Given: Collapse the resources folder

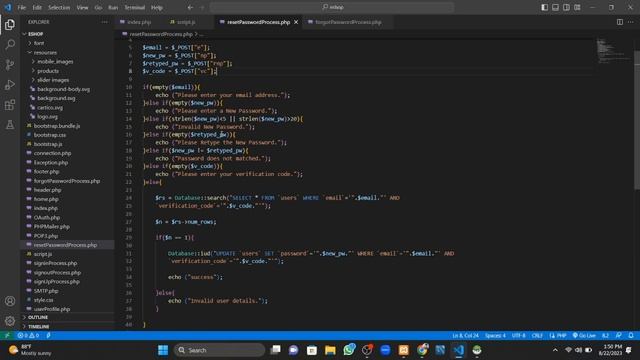Looking at the screenshot, I should click(x=45, y=53).
